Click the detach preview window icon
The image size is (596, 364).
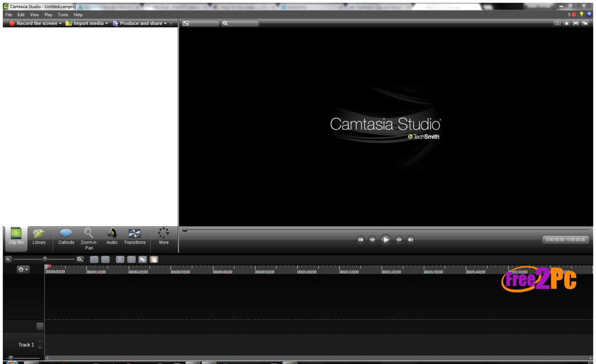click(585, 23)
